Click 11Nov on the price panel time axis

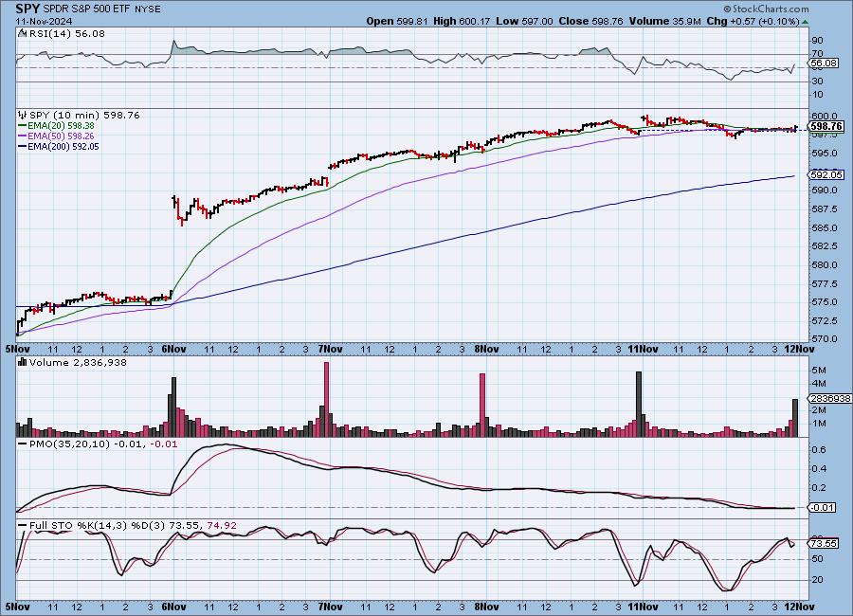pyautogui.click(x=643, y=349)
